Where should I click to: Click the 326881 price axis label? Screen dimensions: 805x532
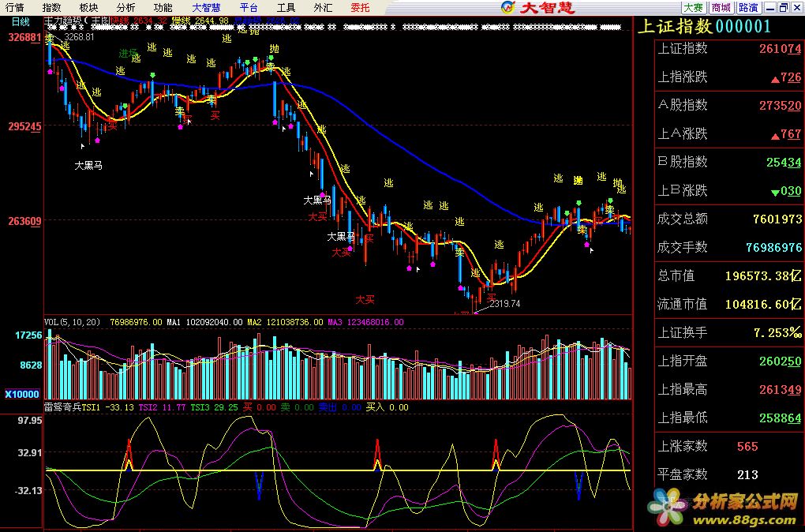pos(24,37)
